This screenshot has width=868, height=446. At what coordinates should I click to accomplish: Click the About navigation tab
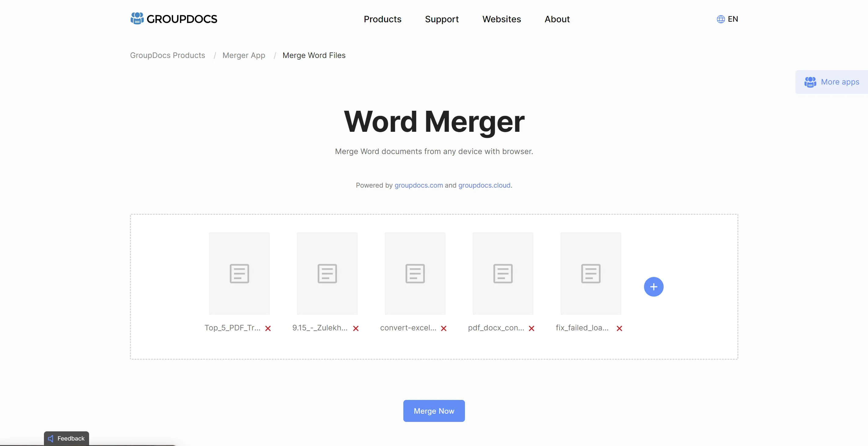[557, 19]
